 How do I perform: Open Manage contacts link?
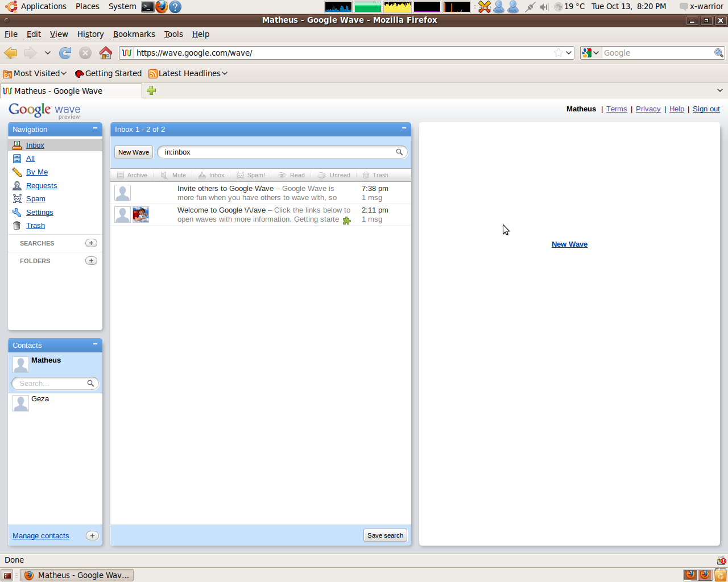click(41, 536)
